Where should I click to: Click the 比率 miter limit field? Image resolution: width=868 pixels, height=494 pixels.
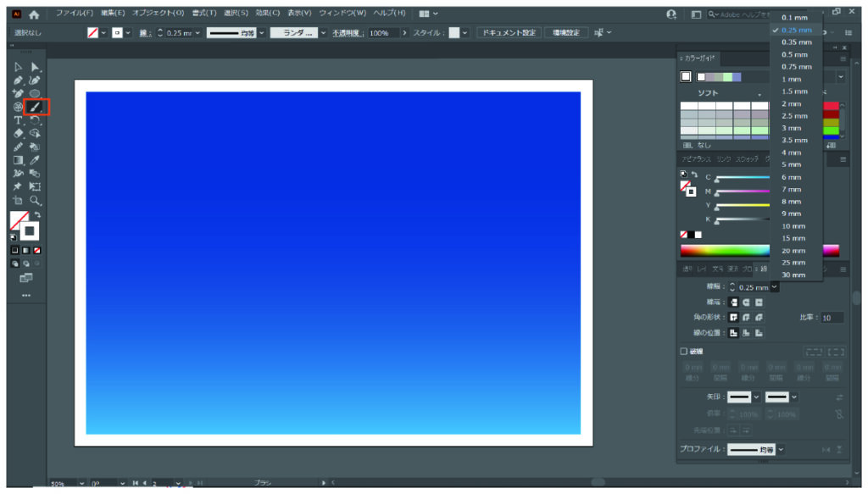(x=832, y=318)
